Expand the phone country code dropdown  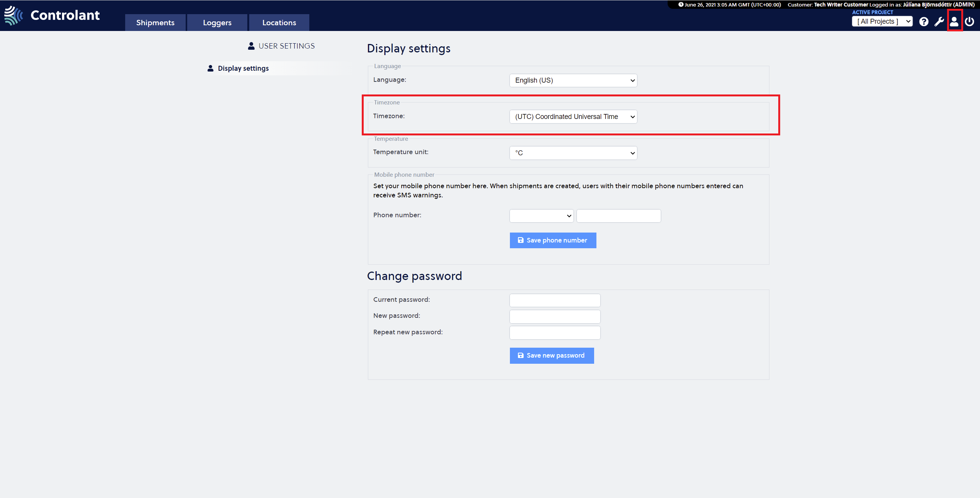point(541,216)
